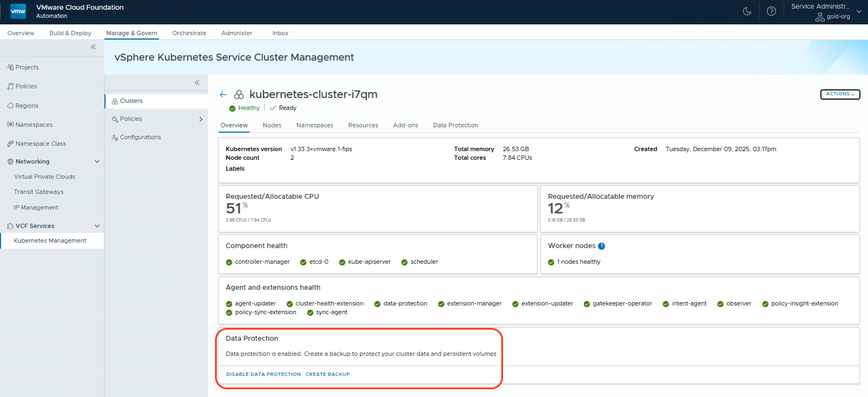The image size is (868, 397).
Task: Click 1 nodes healthy check icon
Action: [551, 262]
